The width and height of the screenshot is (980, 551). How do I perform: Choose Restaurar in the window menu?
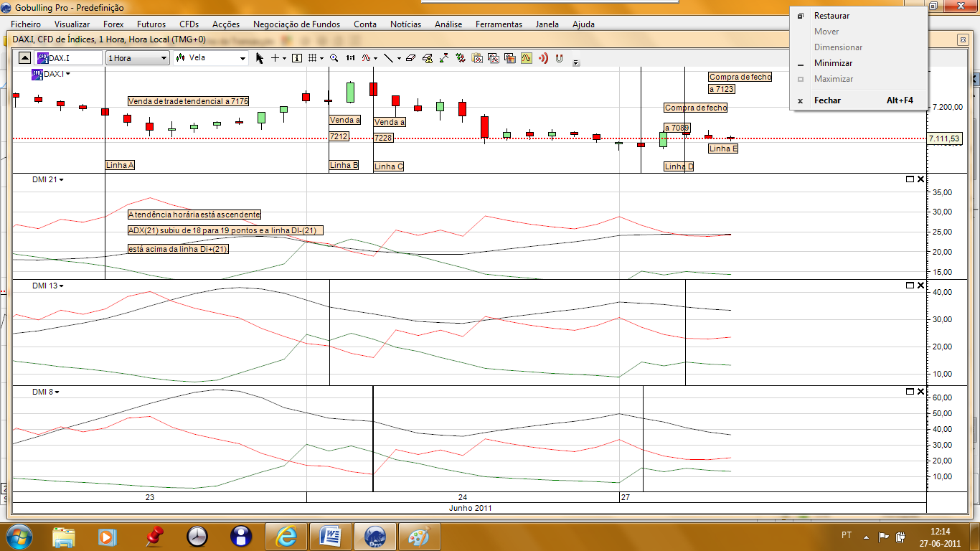[858, 16]
